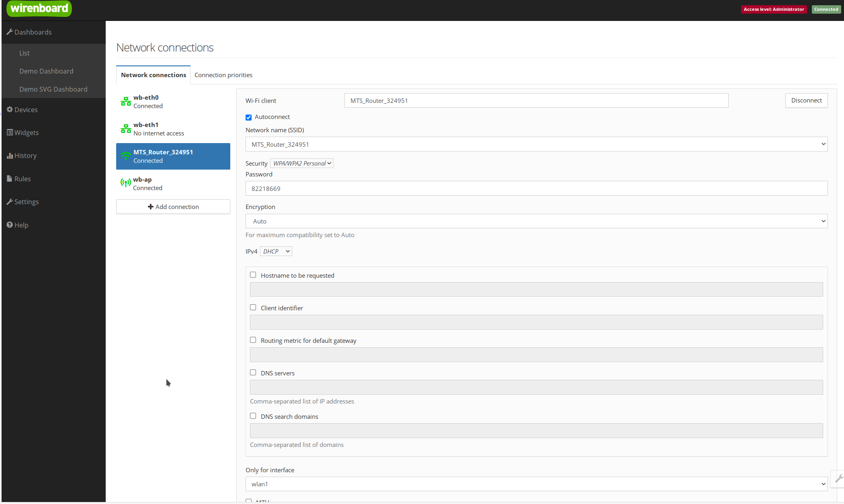844x504 pixels.
Task: Toggle the Autoconnect checkbox
Action: [x=248, y=117]
